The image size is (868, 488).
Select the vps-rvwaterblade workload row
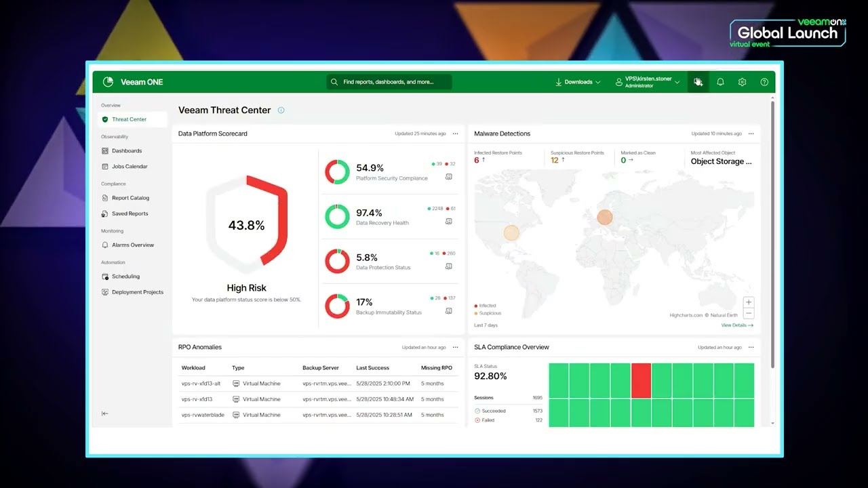[317, 415]
